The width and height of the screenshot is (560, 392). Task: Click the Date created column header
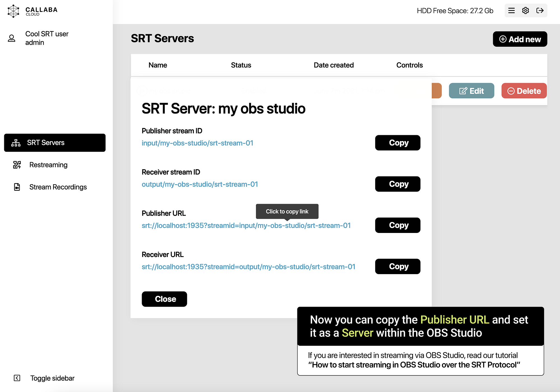[x=333, y=65]
